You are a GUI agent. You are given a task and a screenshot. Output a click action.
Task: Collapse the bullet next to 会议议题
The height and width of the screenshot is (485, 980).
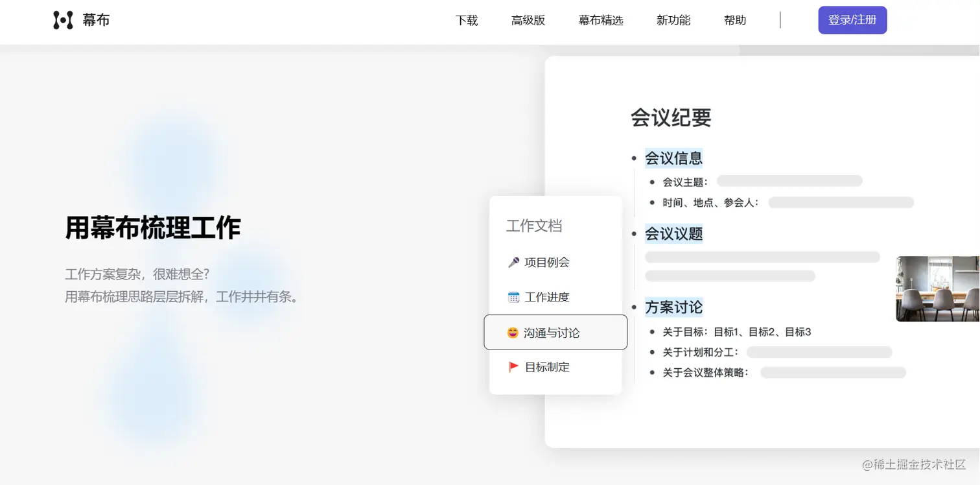(634, 234)
